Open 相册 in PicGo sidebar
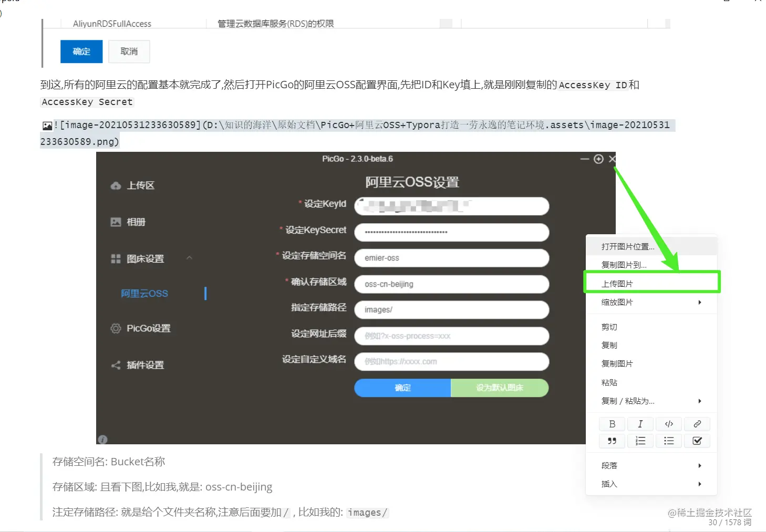766x532 pixels. (136, 222)
